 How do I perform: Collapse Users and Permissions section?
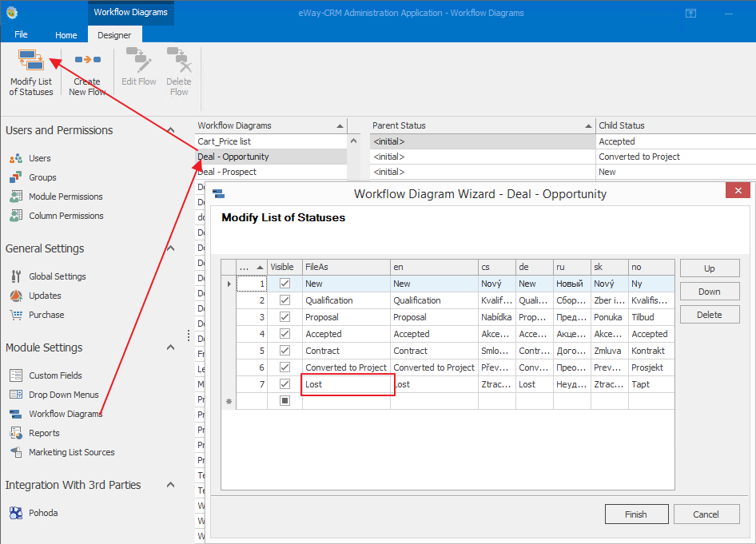(171, 130)
